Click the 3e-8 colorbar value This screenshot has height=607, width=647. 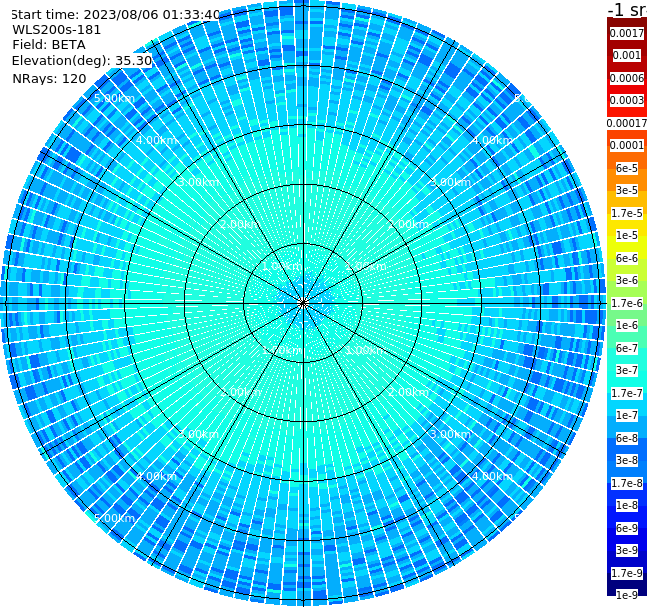pyautogui.click(x=627, y=460)
